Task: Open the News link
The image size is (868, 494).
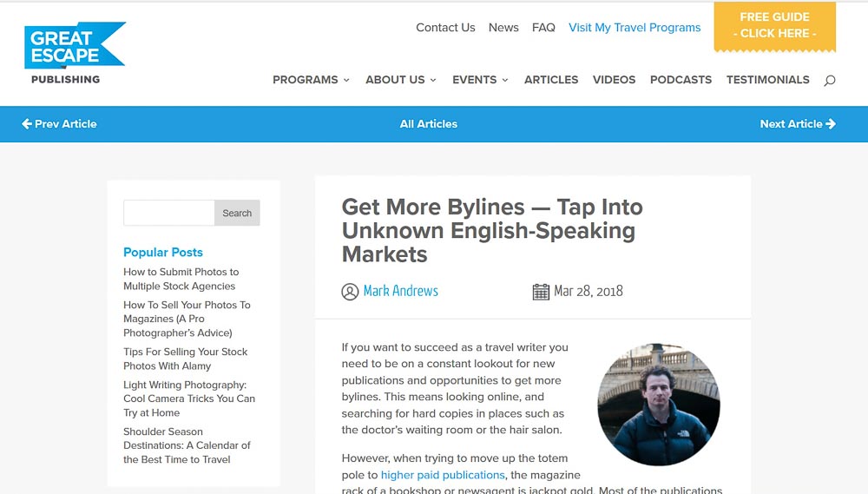Action: click(x=503, y=28)
